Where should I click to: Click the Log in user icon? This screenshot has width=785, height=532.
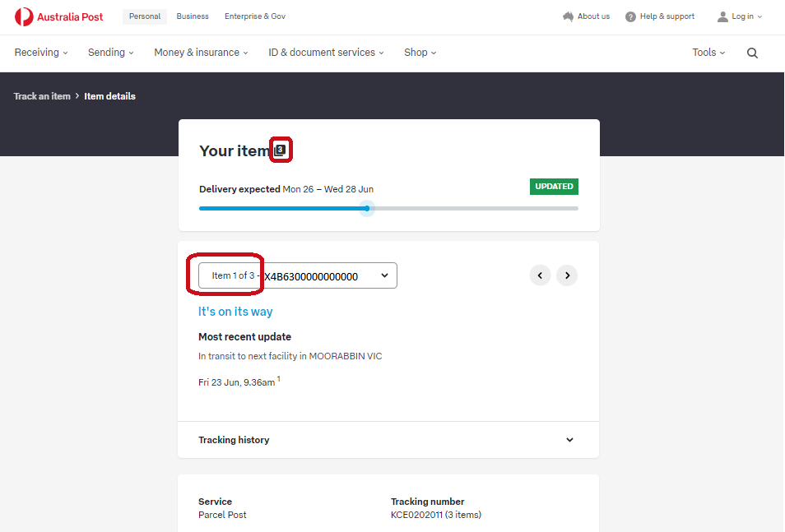(x=722, y=16)
